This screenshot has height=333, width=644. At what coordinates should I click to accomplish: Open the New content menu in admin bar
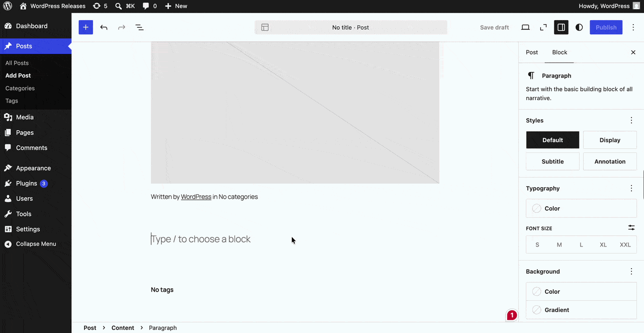[x=176, y=6]
